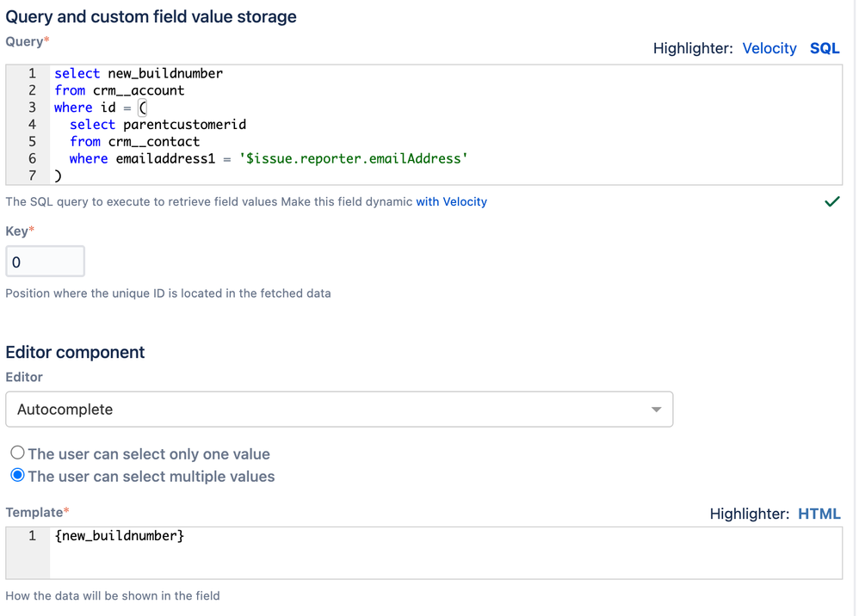
Task: Select 'The user can select multiple values'
Action: tap(18, 477)
